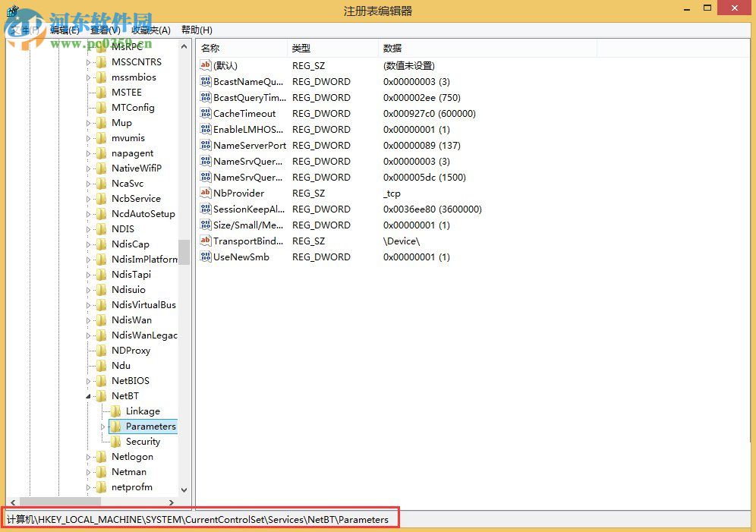The height and width of the screenshot is (532, 756).
Task: Open the EnableLMHOS DWORD value
Action: (x=246, y=129)
